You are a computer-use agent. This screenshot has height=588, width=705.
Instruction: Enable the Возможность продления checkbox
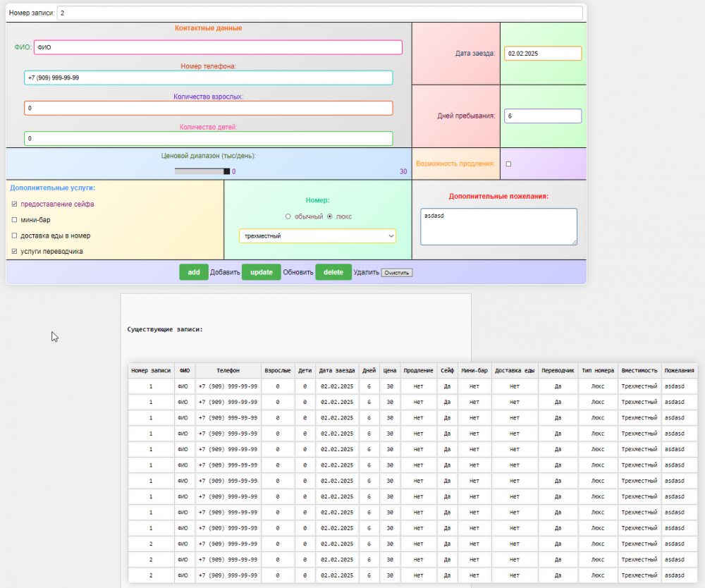point(508,164)
